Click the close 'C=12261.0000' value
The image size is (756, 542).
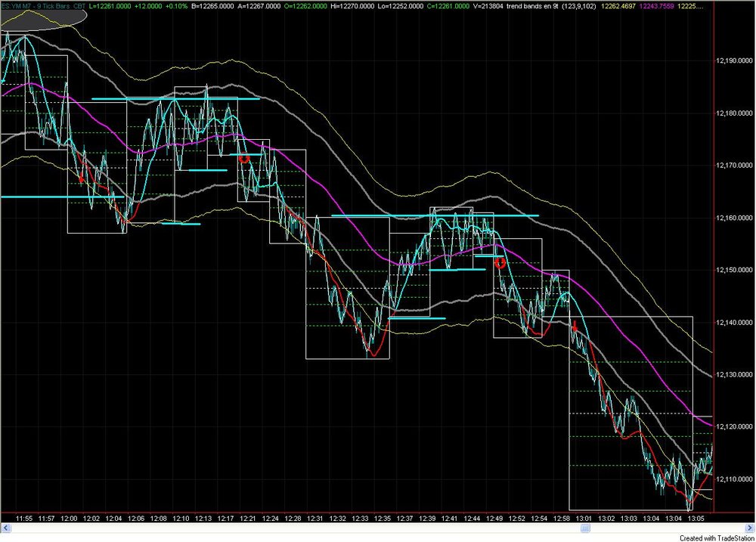tap(448, 6)
